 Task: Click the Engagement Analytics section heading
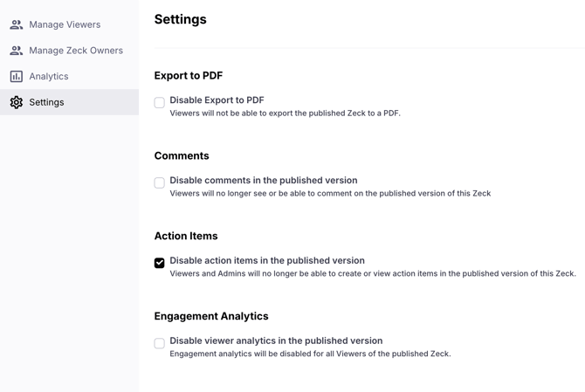tap(211, 316)
